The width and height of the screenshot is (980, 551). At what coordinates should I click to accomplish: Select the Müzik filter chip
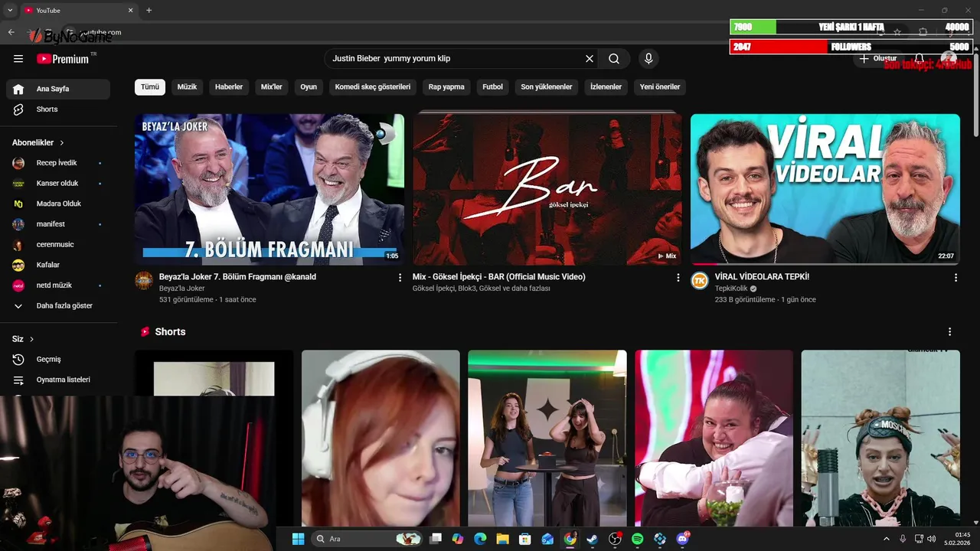point(187,87)
